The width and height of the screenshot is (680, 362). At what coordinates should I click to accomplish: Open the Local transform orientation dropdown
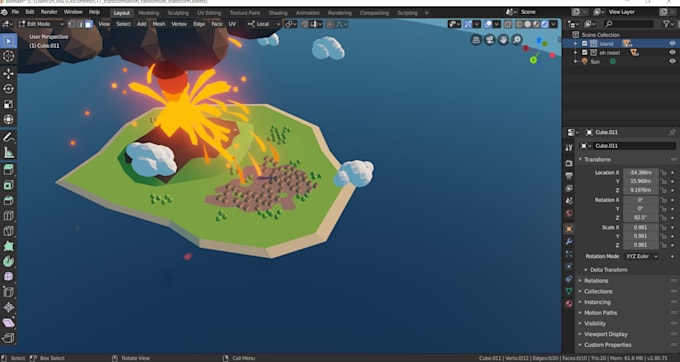click(x=264, y=24)
